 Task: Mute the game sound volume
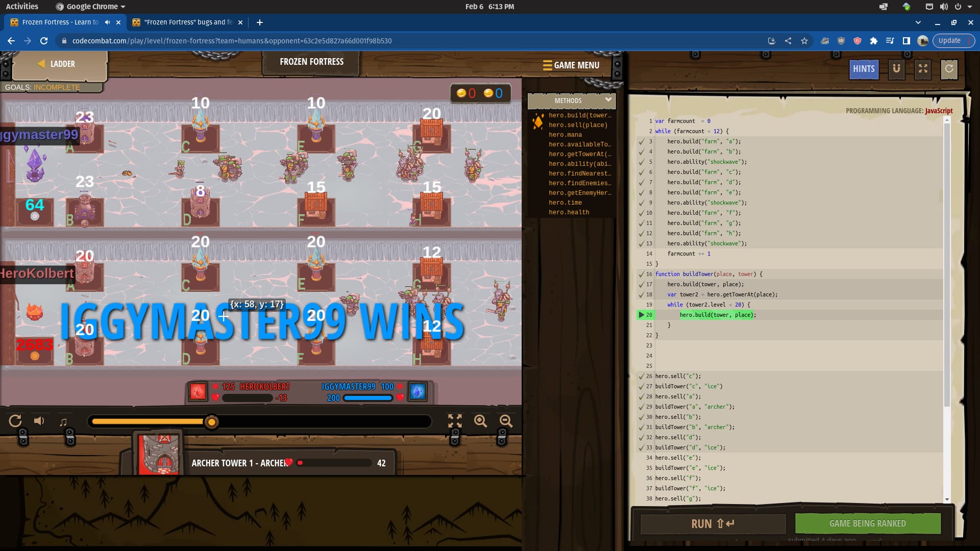39,421
